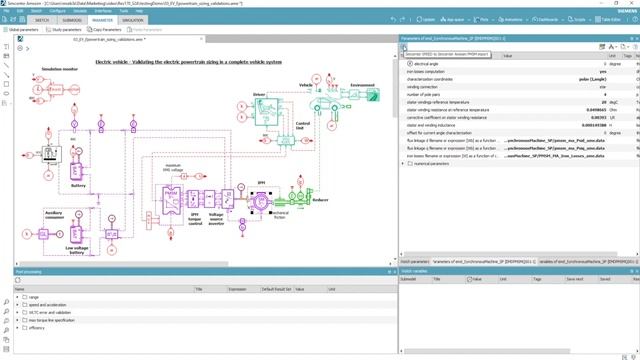Open the Plots dropdown arrow

(492, 20)
